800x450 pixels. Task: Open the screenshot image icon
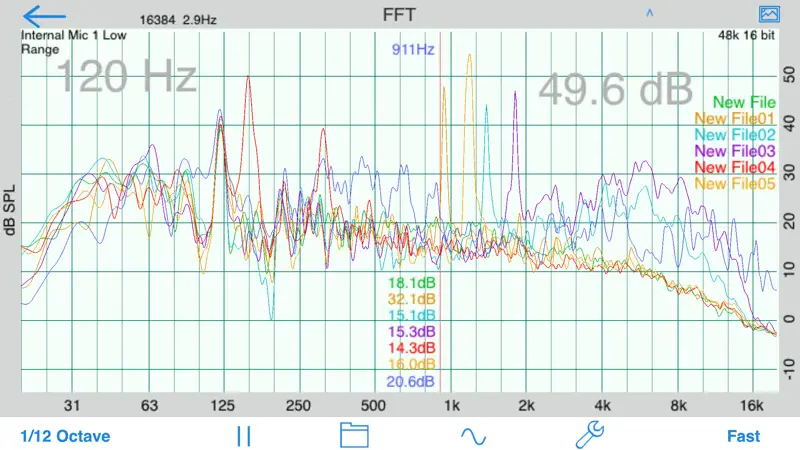(x=769, y=14)
